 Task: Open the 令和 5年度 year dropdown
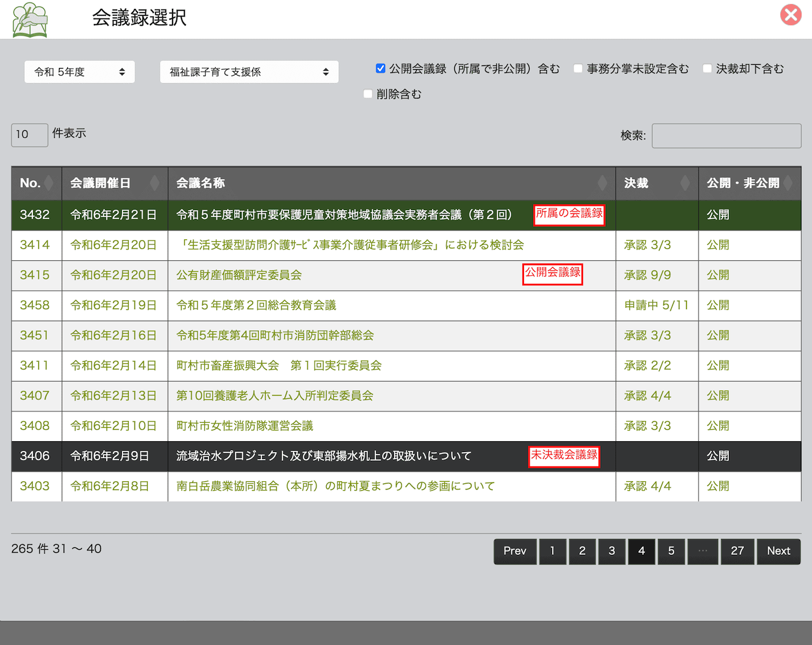click(x=79, y=72)
